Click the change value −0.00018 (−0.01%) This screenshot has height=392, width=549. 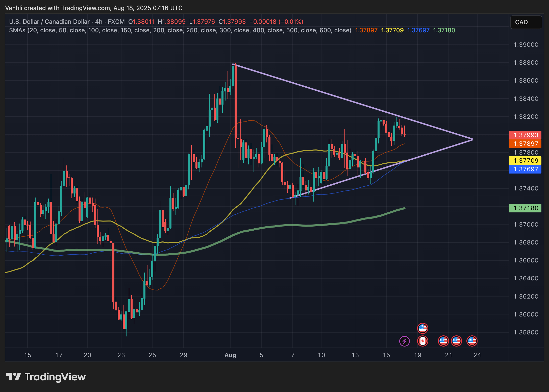(276, 22)
